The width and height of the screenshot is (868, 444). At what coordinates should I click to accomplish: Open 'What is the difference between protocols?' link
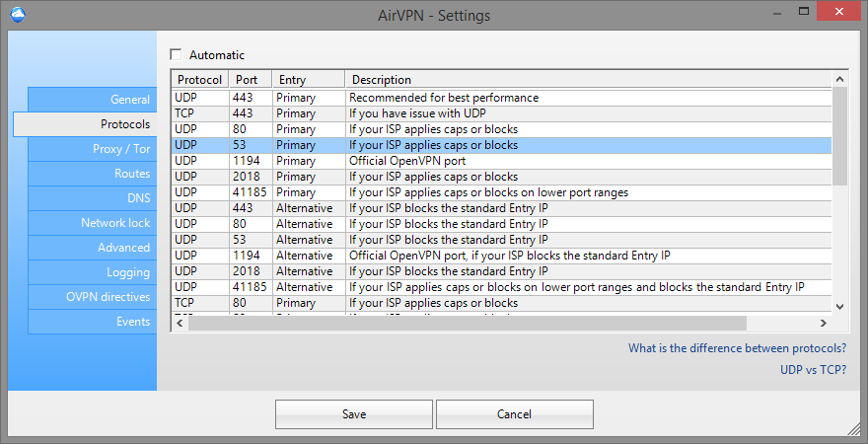coord(737,348)
